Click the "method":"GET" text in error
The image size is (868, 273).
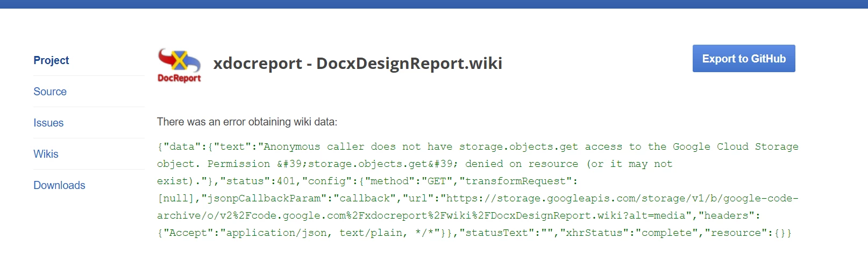coord(406,181)
